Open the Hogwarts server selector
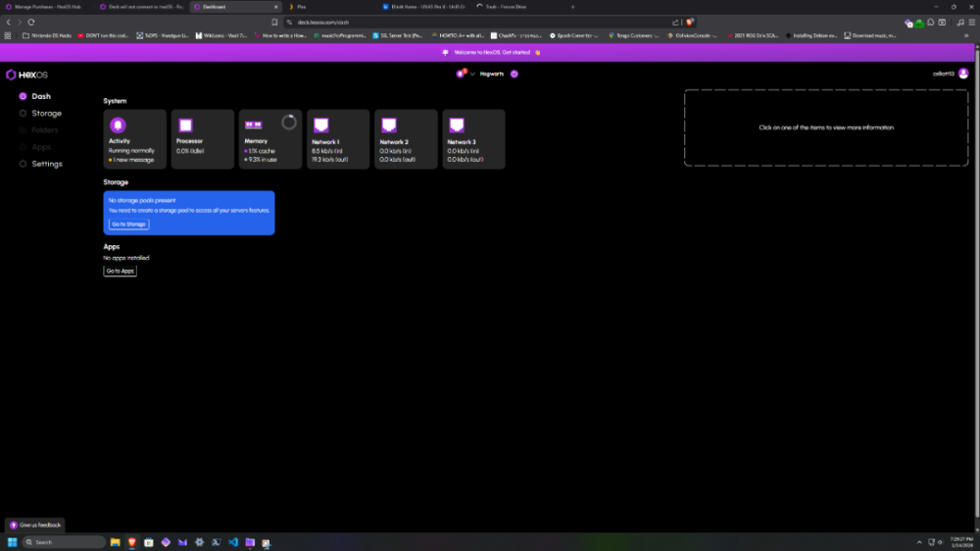 point(491,74)
